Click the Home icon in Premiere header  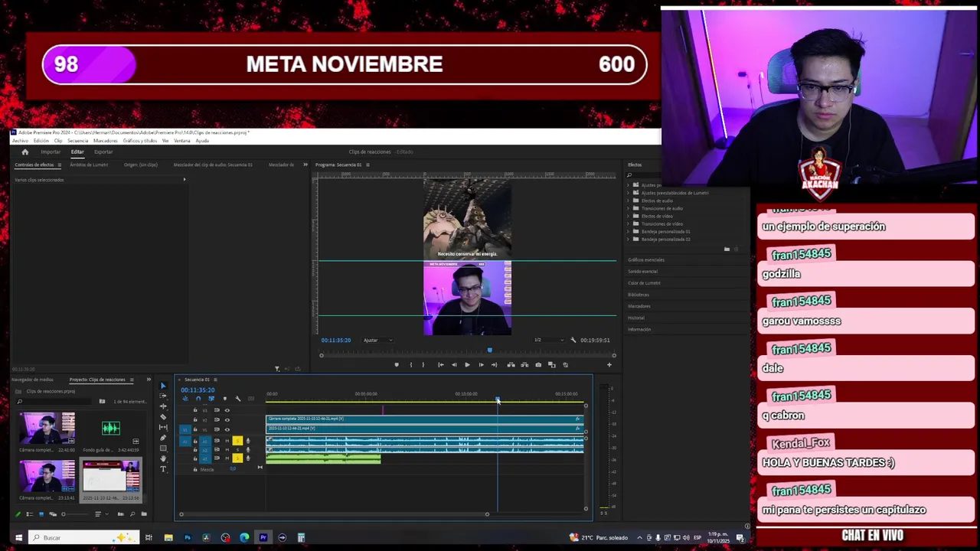(24, 152)
